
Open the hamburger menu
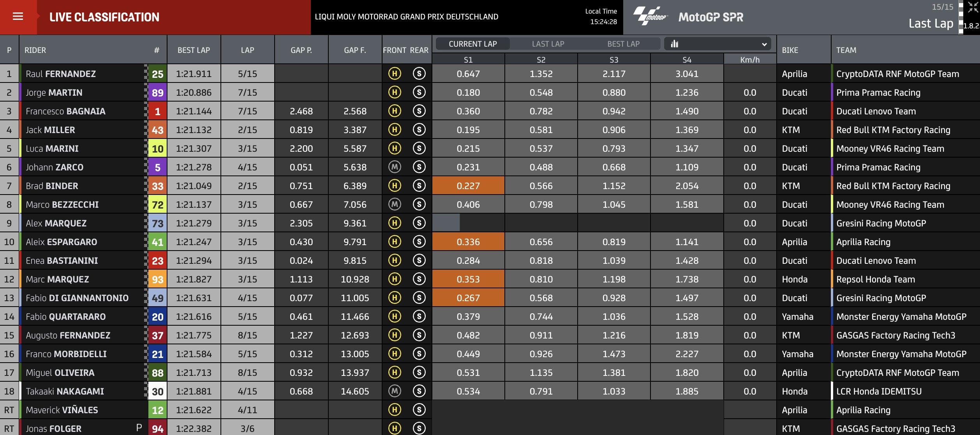click(x=18, y=17)
